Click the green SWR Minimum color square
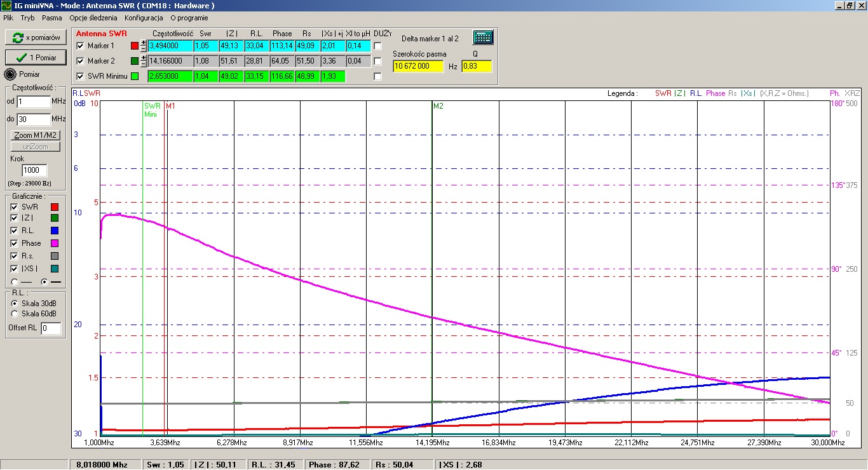 point(134,76)
